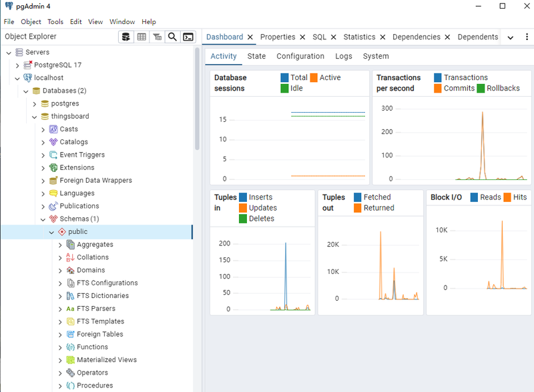This screenshot has height=392, width=534.
Task: Select the FTS Templates tree item
Action: click(x=101, y=321)
